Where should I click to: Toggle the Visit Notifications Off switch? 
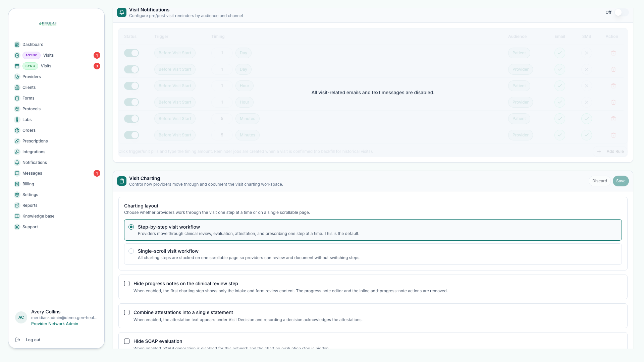(x=621, y=12)
